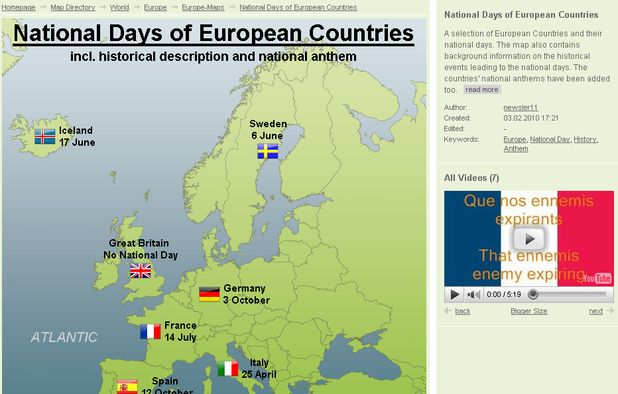Skip to next video
Image resolution: width=618 pixels, height=394 pixels.
(596, 311)
